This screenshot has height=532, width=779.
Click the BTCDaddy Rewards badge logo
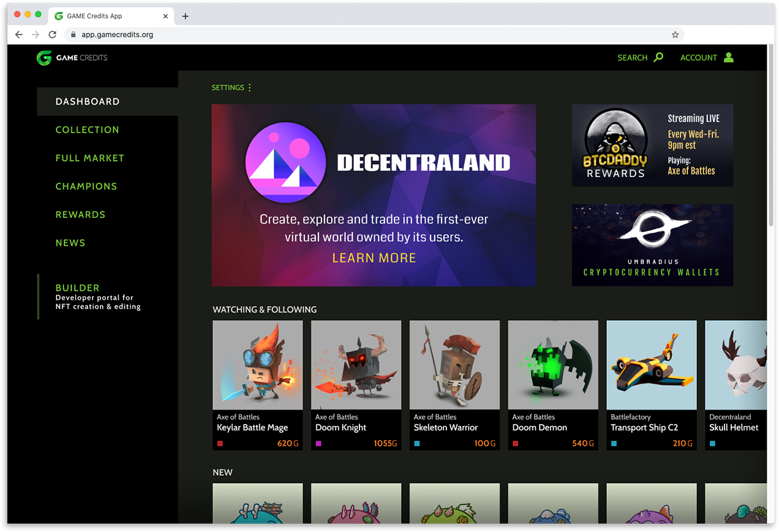[615, 144]
